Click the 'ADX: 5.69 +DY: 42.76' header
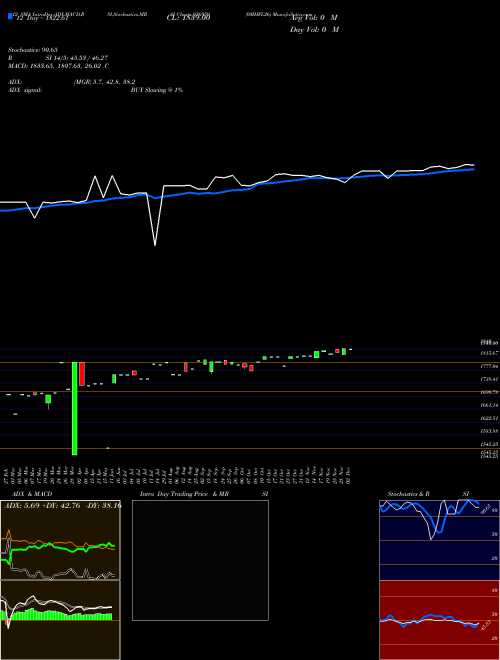 [41, 505]
